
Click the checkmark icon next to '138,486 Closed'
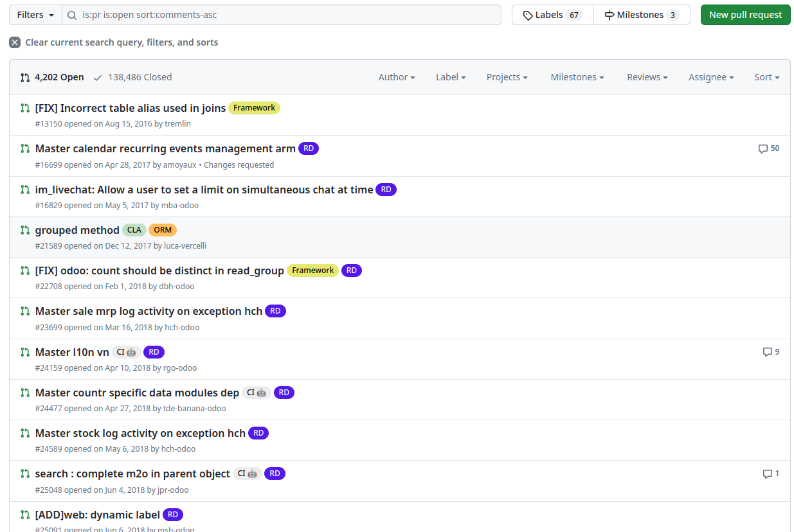[98, 77]
